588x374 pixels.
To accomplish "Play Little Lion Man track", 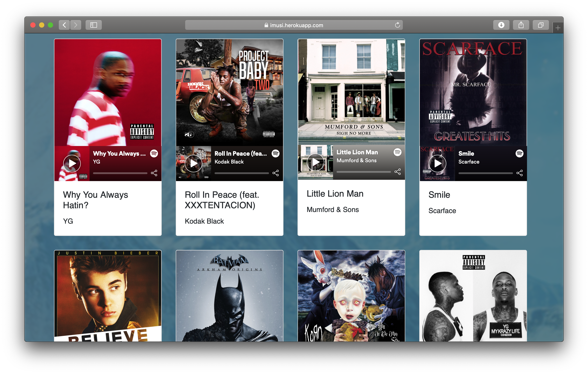I will (315, 162).
